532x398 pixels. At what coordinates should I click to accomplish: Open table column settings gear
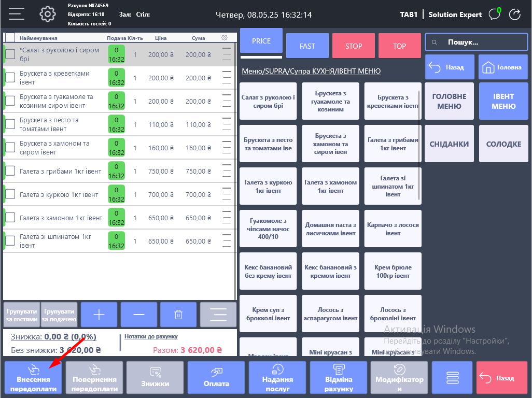pyautogui.click(x=225, y=37)
